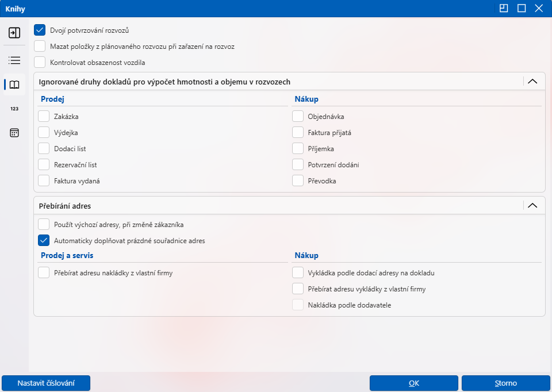This screenshot has height=392, width=552.
Task: Check Přebírat adresu nakládky z vlastní firmy
Action: (x=44, y=272)
